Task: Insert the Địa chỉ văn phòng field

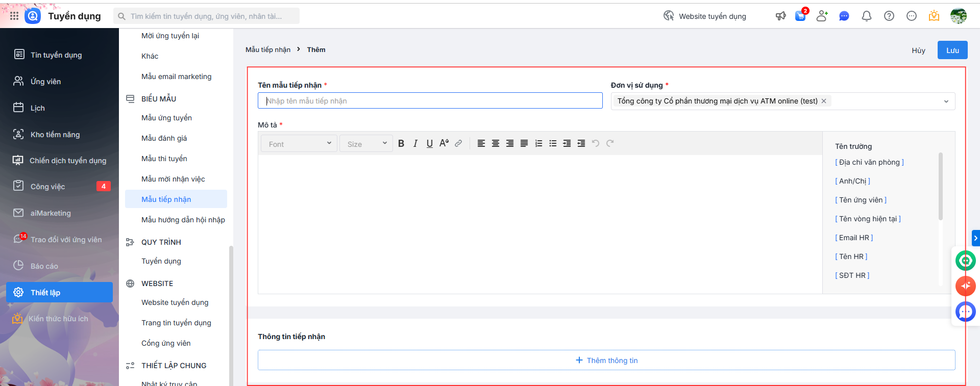Action: pos(869,162)
